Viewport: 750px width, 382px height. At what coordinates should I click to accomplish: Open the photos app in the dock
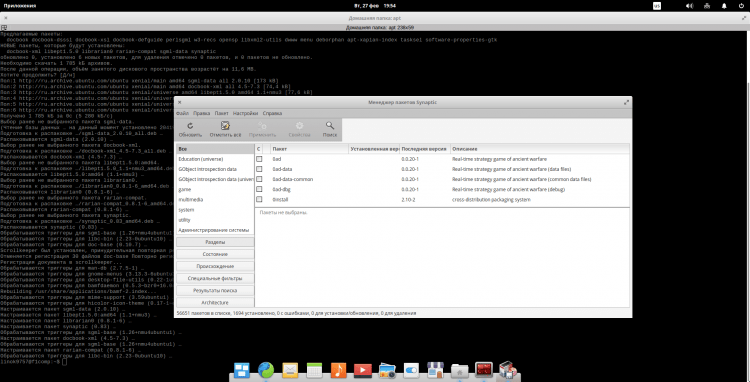pyautogui.click(x=387, y=371)
